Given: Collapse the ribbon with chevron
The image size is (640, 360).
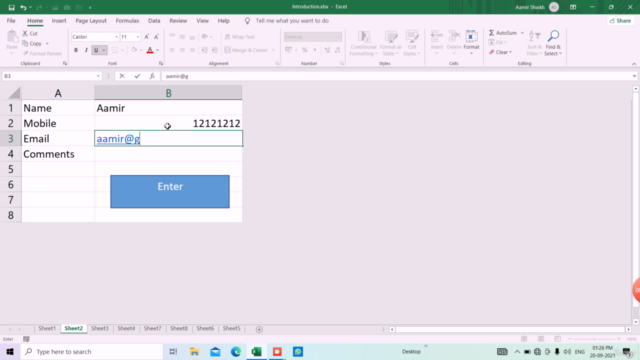Looking at the screenshot, I should coord(634,64).
